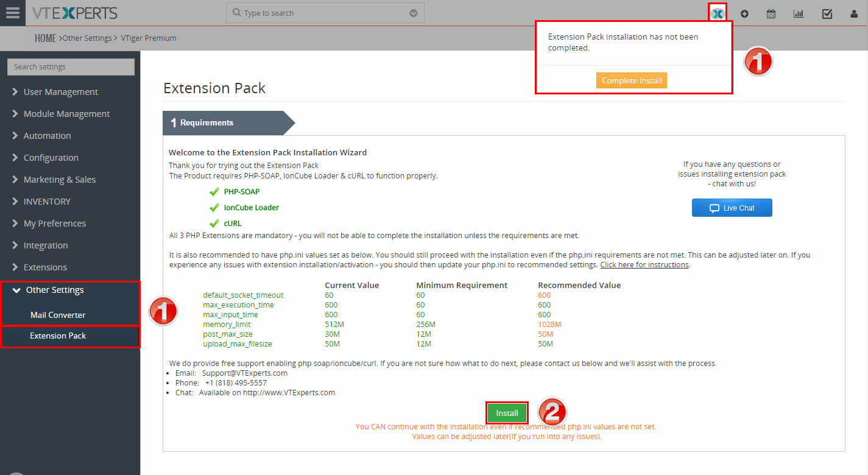
Task: Open the quick create plus icon
Action: pos(744,14)
